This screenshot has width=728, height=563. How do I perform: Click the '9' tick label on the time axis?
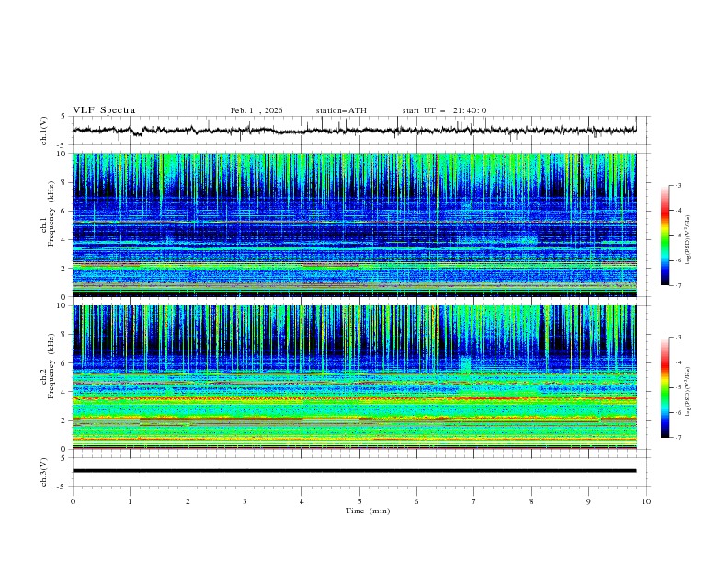(588, 501)
